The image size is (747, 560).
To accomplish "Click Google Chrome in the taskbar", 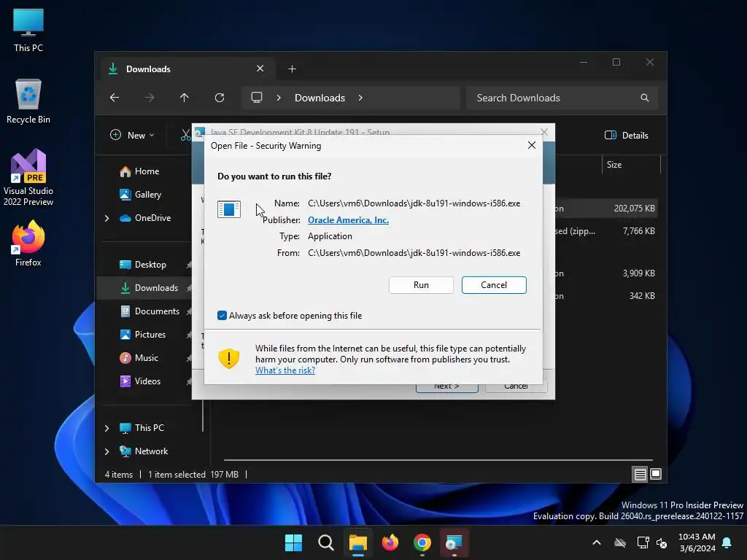I will (422, 542).
